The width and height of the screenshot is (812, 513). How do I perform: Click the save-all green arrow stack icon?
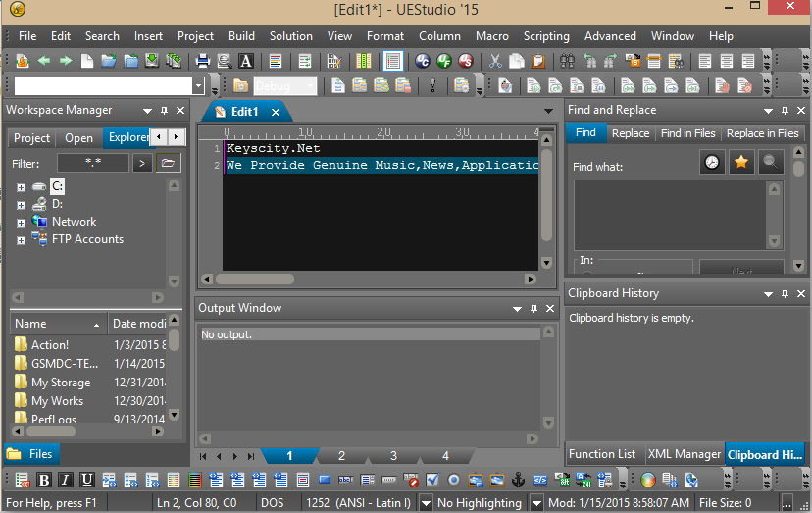pyautogui.click(x=174, y=61)
